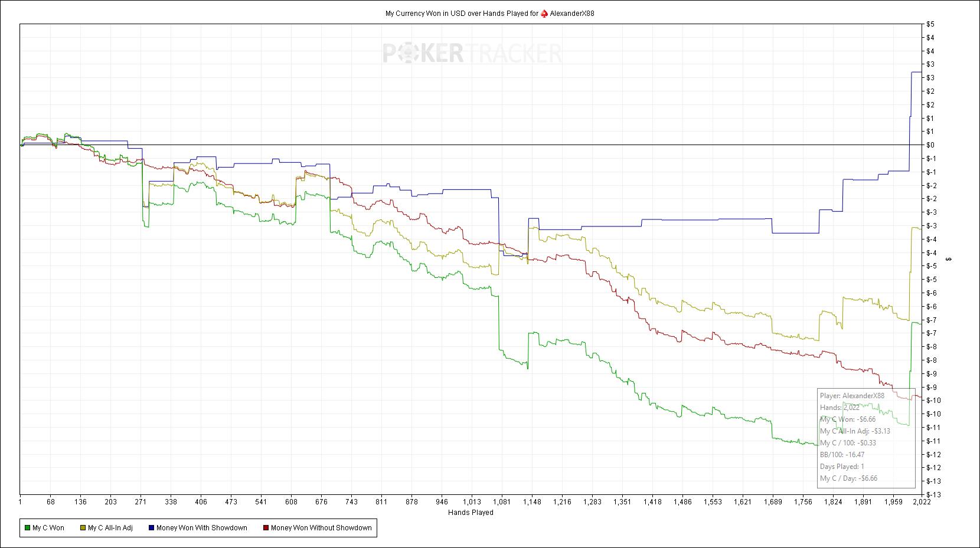Screen dimensions: 980x548
Task: Select Money Won With Showdown legend text
Action: 201,528
